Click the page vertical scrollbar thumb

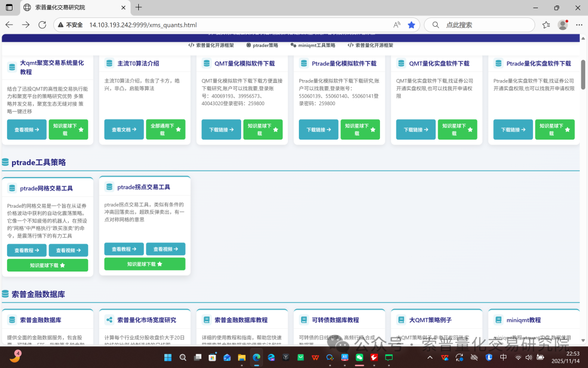(583, 74)
